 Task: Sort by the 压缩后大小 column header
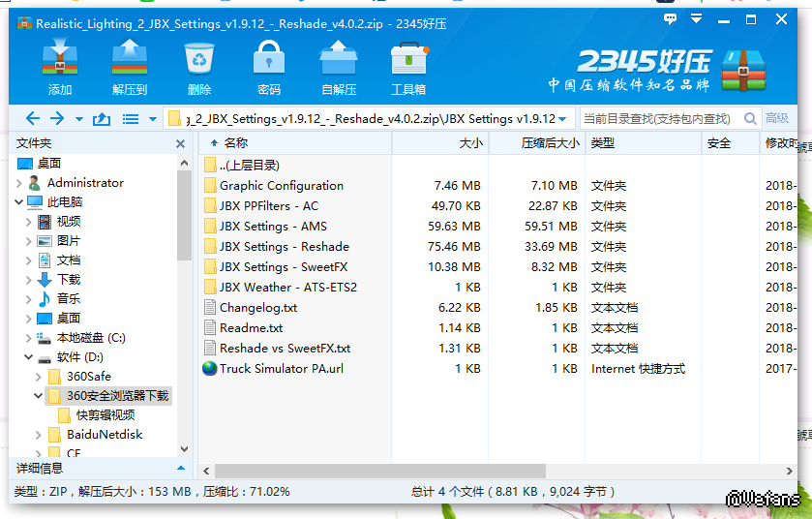pyautogui.click(x=536, y=143)
